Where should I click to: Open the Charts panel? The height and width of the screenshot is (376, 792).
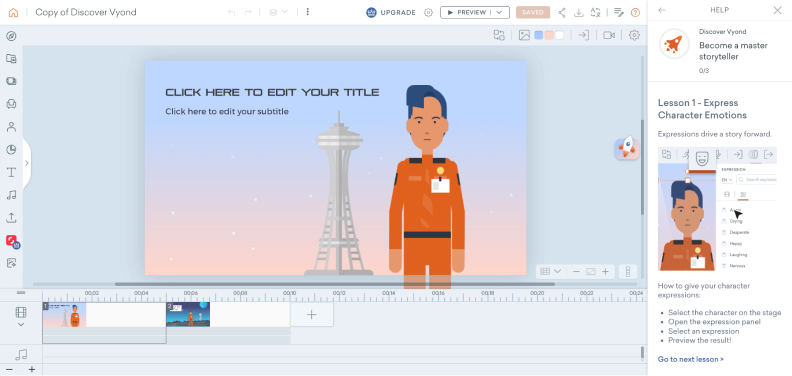11,150
